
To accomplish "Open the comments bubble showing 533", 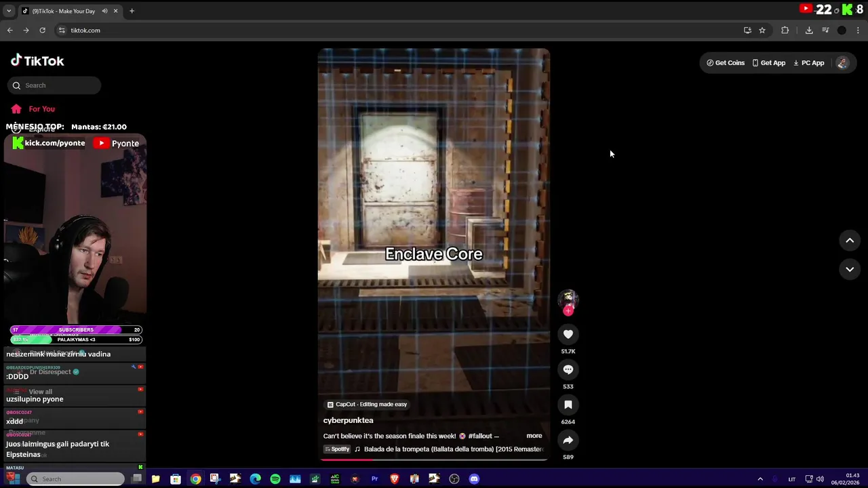I will tap(568, 369).
